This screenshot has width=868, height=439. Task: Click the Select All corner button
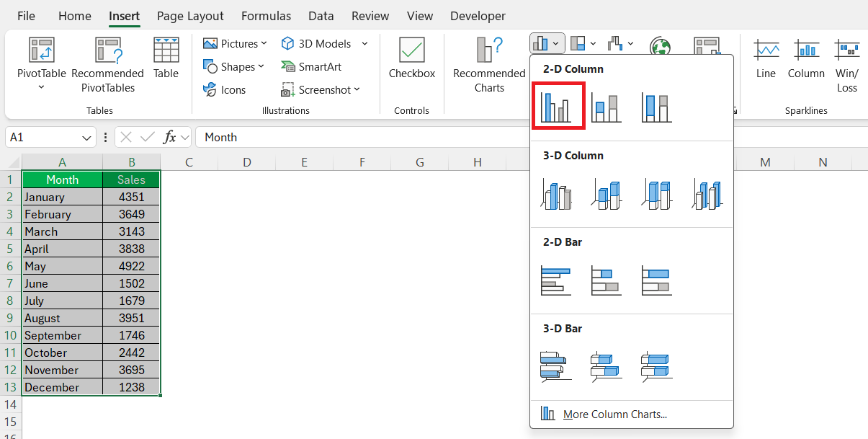pyautogui.click(x=11, y=162)
